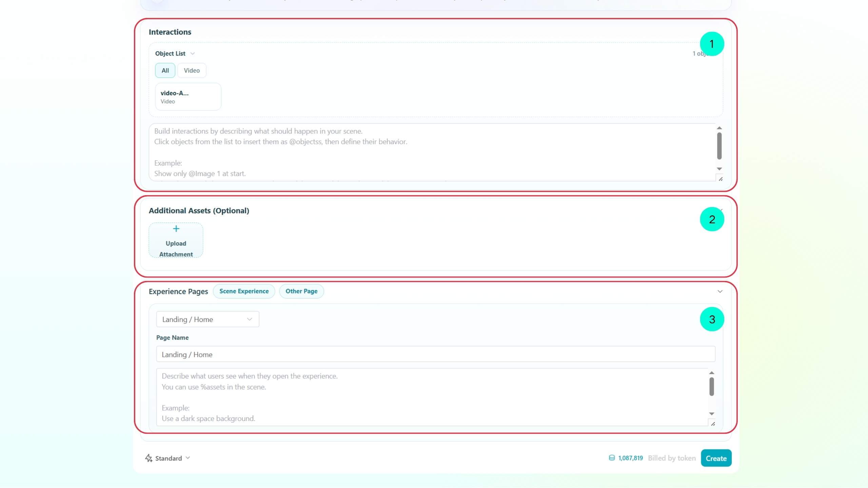Click the down arrow of page description scrollbar
The width and height of the screenshot is (868, 488).
(712, 414)
